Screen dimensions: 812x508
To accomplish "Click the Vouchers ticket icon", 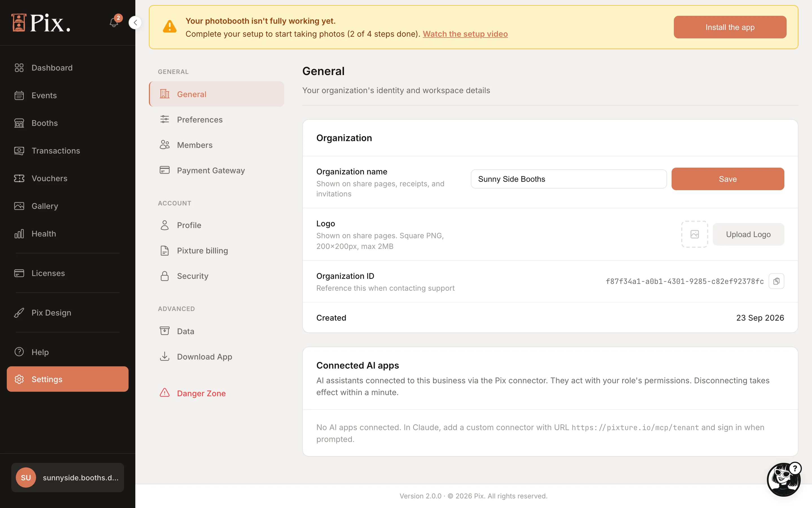I will coord(19,178).
